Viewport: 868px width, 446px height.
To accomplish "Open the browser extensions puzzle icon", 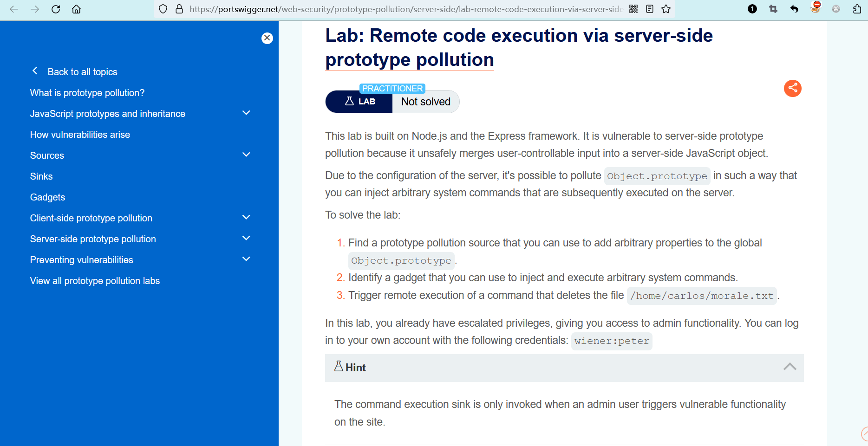I will [x=857, y=9].
